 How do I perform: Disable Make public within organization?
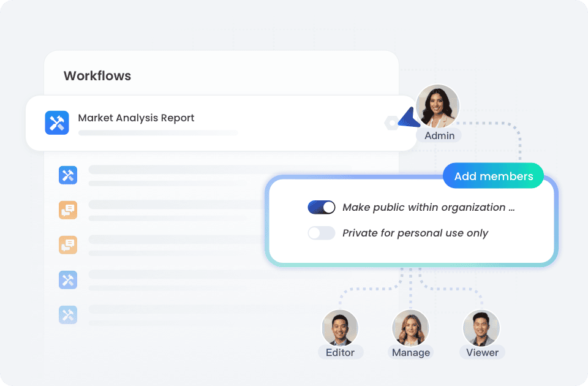click(321, 207)
